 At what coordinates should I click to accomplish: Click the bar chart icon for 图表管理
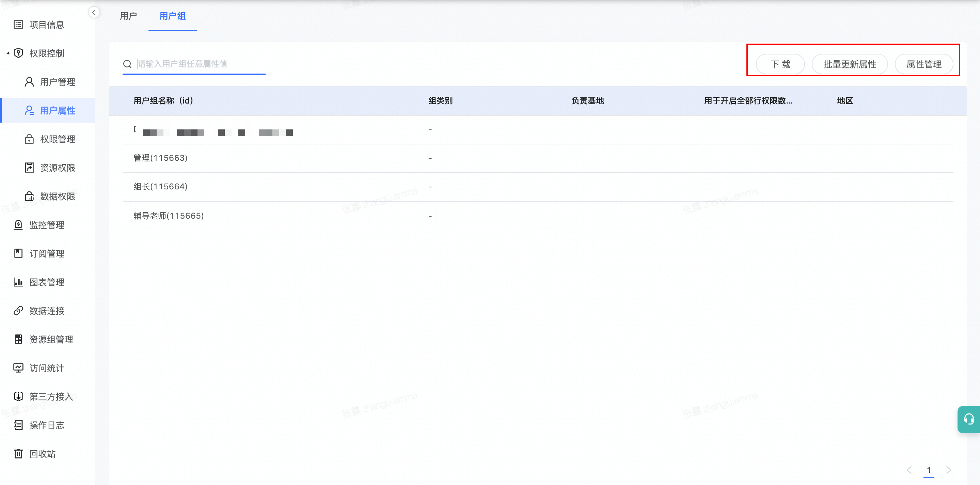point(18,282)
